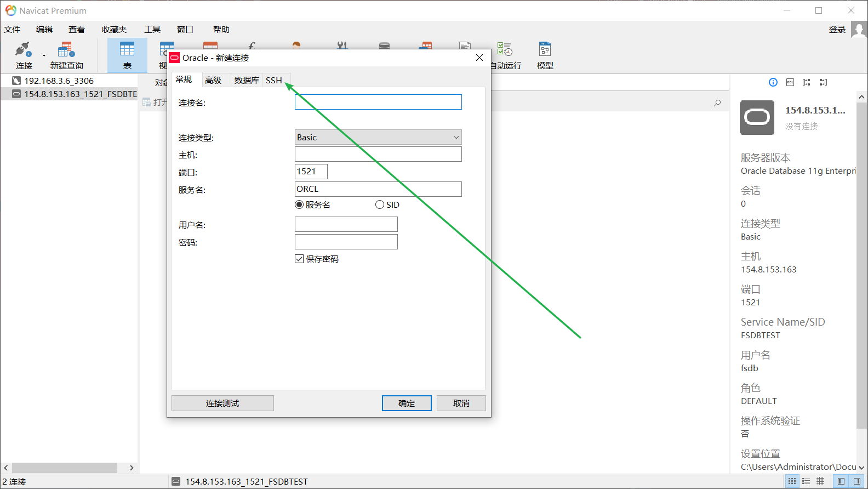
Task: Show the general info panel icon
Action: point(773,82)
